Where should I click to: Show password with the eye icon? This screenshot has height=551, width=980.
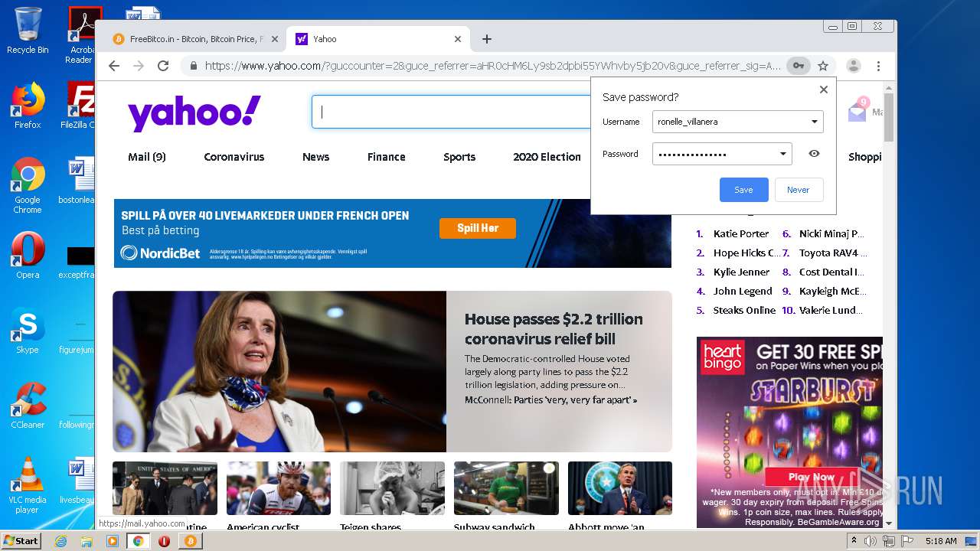(x=814, y=154)
